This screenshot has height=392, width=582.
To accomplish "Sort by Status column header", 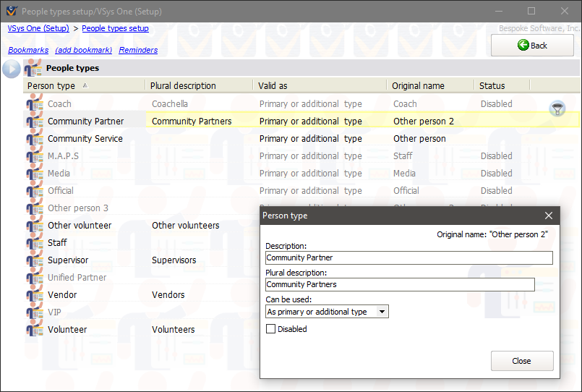I will point(492,85).
